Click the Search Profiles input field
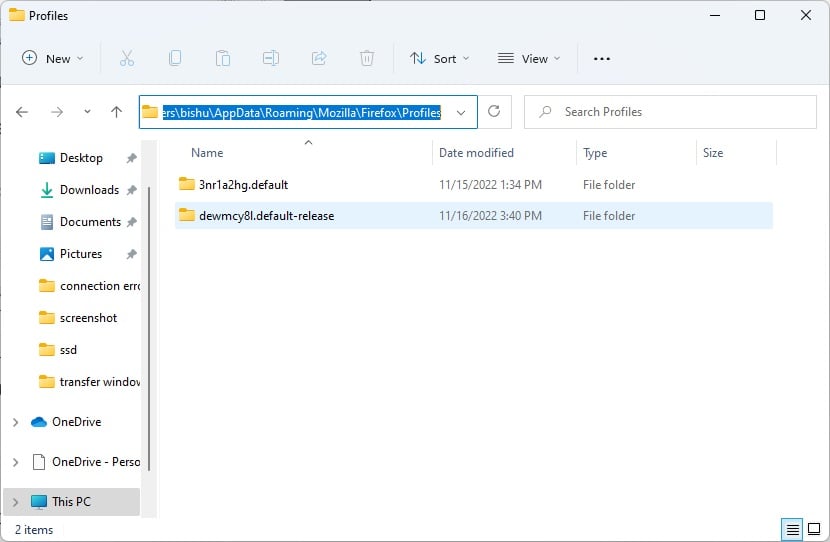Screen dimensions: 830x542 [670, 112]
